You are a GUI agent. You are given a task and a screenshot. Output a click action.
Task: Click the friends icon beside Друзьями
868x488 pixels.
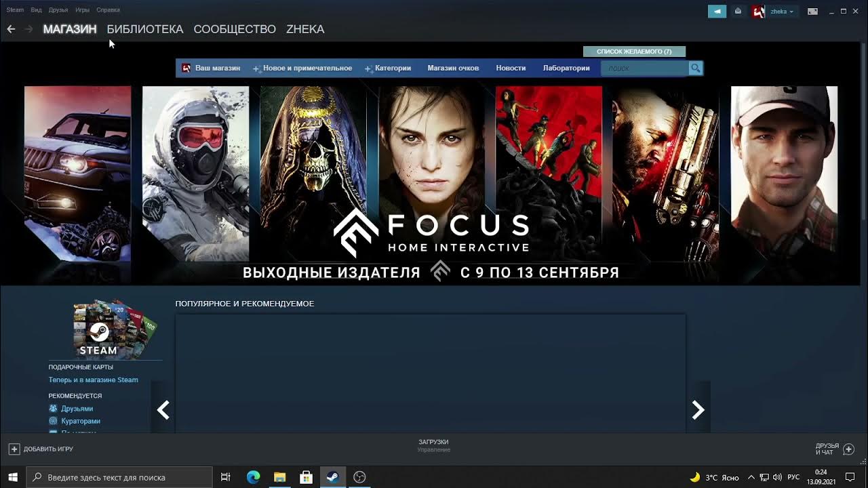coord(53,409)
